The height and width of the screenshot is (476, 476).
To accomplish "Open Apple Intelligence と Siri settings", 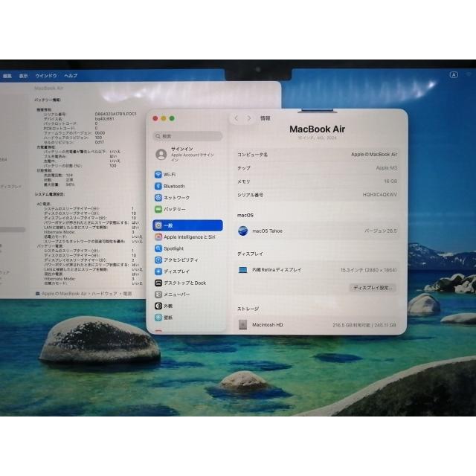I will (x=185, y=237).
